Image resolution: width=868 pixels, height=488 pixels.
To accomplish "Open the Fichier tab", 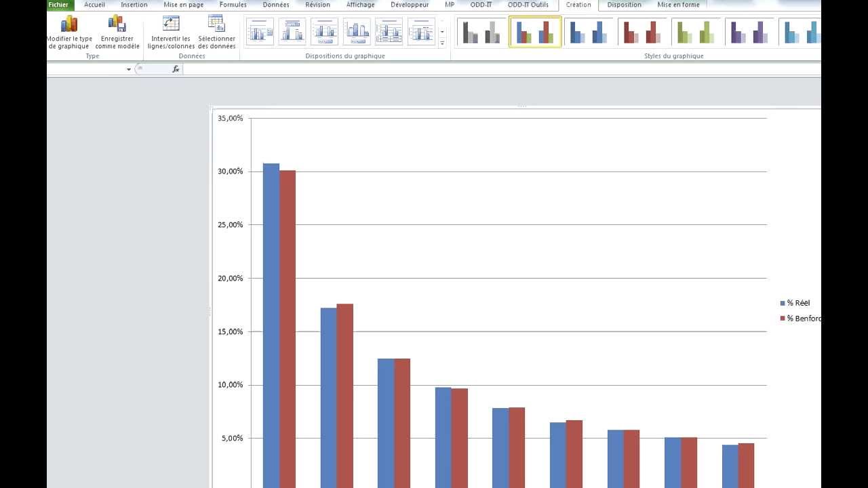I will [58, 5].
